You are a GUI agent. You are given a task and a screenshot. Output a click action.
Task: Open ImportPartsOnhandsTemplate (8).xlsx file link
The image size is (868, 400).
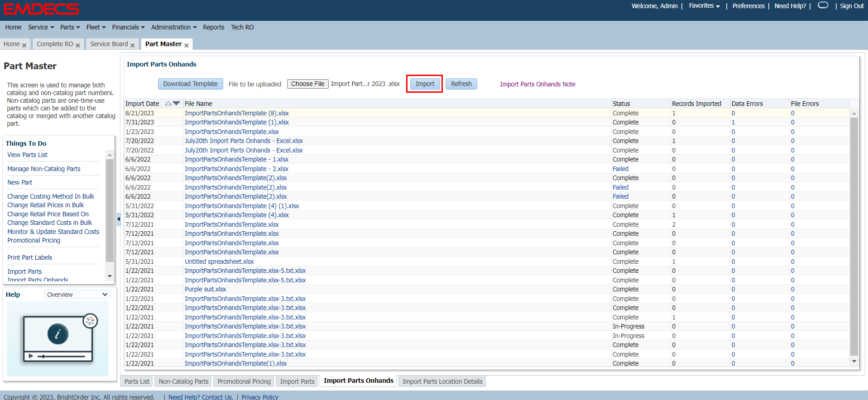tap(237, 113)
